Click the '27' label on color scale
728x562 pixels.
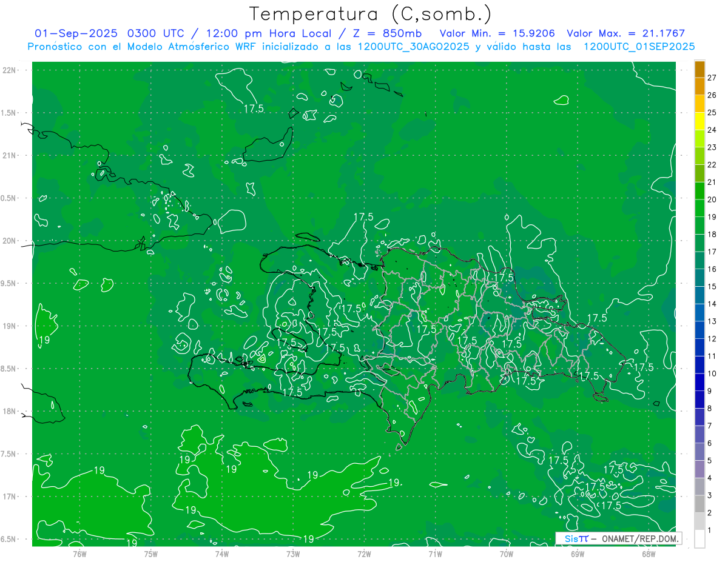(x=712, y=78)
